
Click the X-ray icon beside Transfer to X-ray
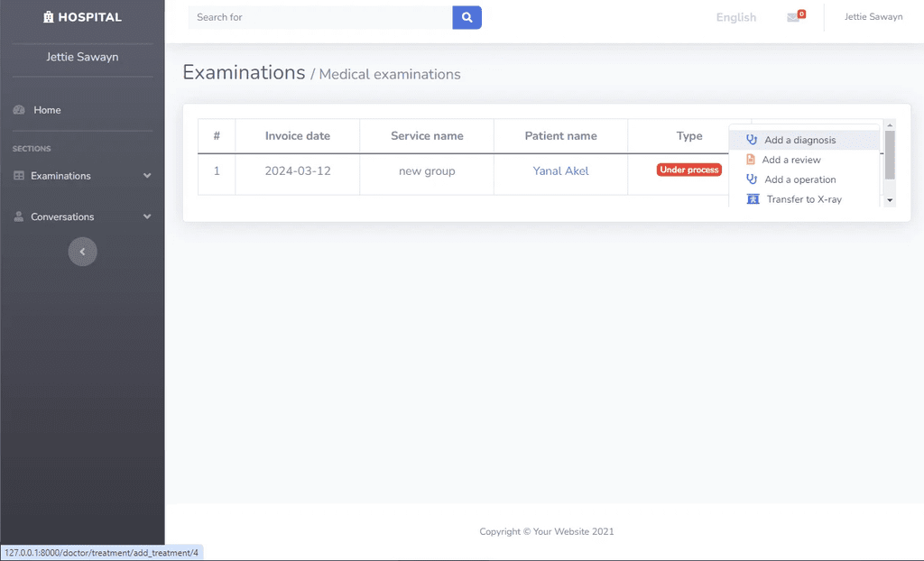[x=753, y=199]
